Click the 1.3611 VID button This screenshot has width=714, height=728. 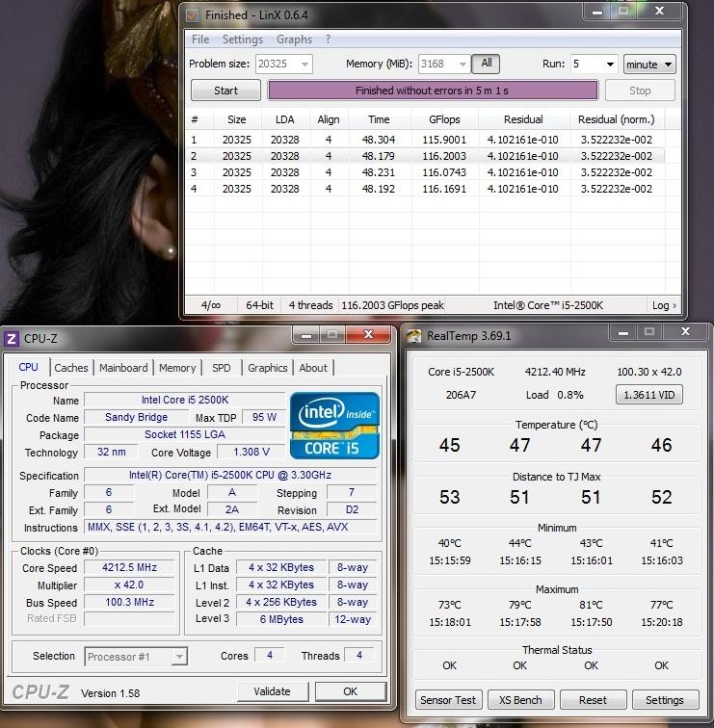coord(649,395)
